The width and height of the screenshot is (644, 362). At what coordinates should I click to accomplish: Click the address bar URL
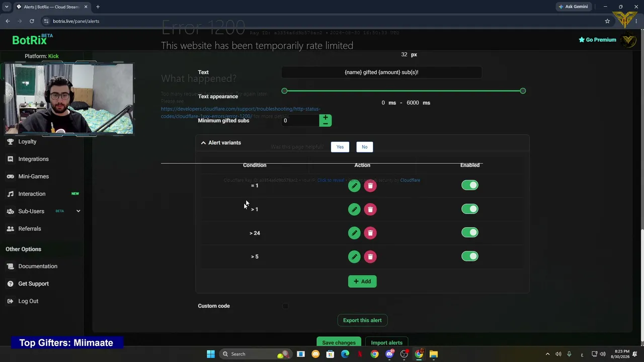pos(76,21)
